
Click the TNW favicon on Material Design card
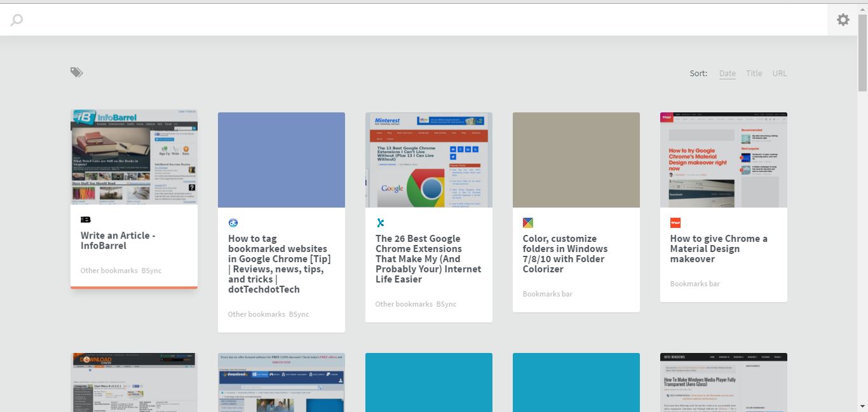(x=675, y=223)
